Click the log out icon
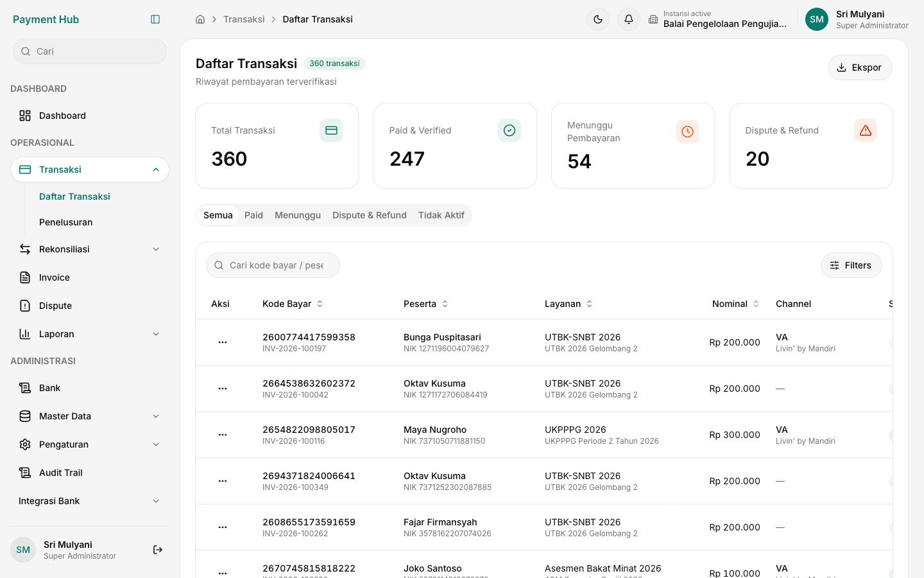 pyautogui.click(x=158, y=550)
